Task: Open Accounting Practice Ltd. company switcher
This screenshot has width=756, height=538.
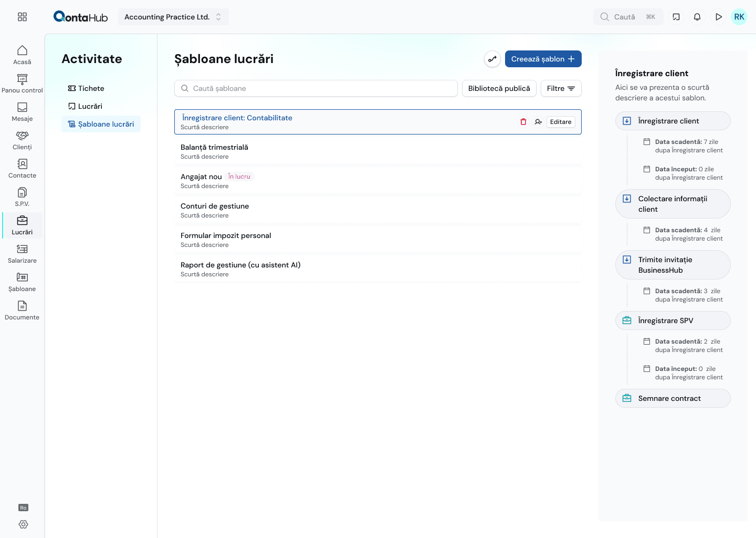Action: [x=173, y=17]
